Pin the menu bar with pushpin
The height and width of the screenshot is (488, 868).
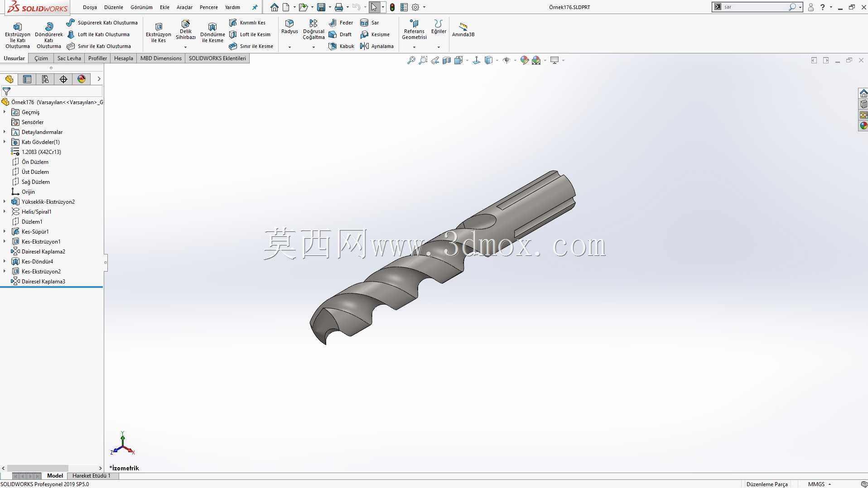pyautogui.click(x=255, y=7)
